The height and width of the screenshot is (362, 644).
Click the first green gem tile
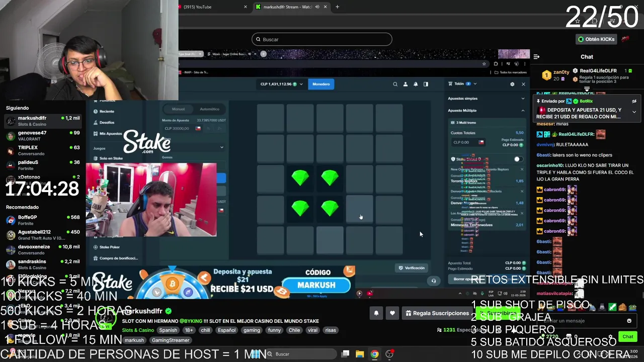pyautogui.click(x=300, y=177)
